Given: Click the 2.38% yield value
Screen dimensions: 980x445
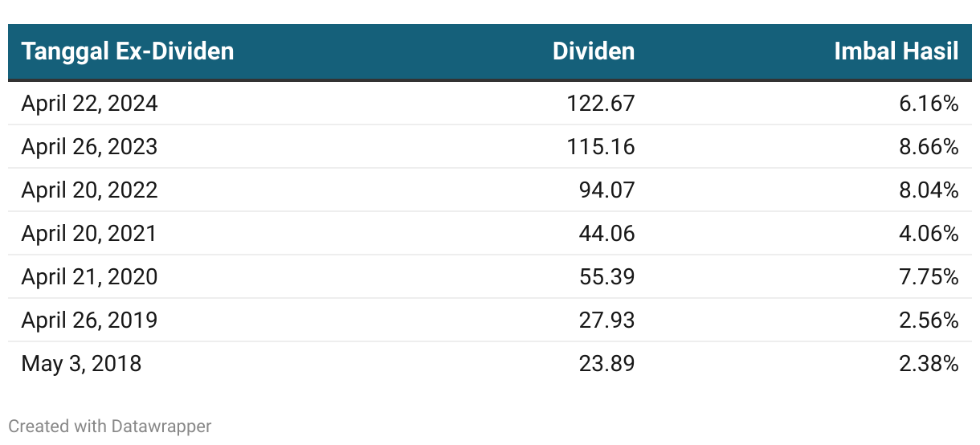Looking at the screenshot, I should pos(929,364).
